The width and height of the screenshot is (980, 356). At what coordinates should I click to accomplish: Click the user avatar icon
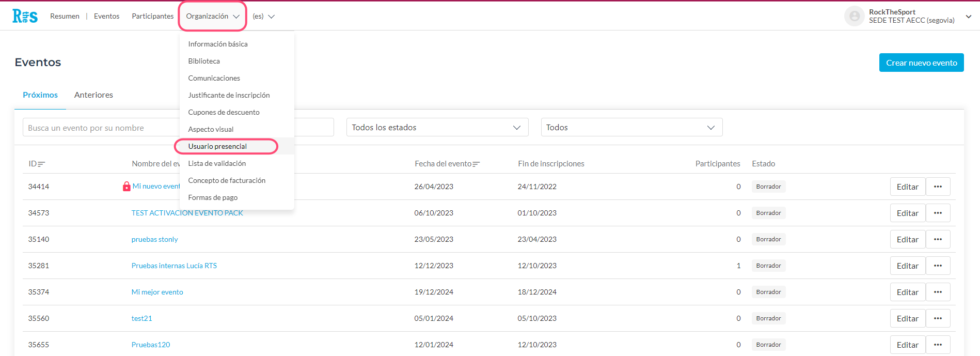coord(854,16)
